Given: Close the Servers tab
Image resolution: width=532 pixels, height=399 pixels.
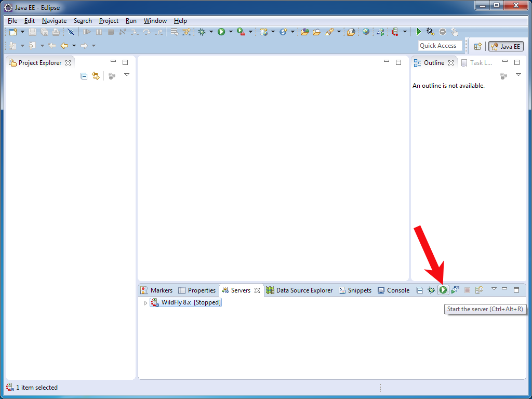Looking at the screenshot, I should pos(257,290).
